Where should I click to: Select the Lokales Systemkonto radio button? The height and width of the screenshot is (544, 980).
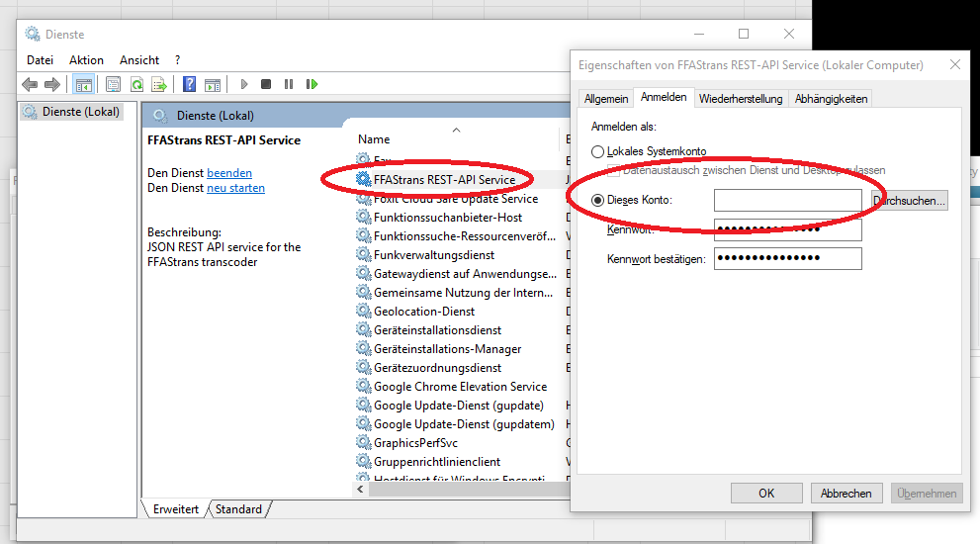coord(597,151)
